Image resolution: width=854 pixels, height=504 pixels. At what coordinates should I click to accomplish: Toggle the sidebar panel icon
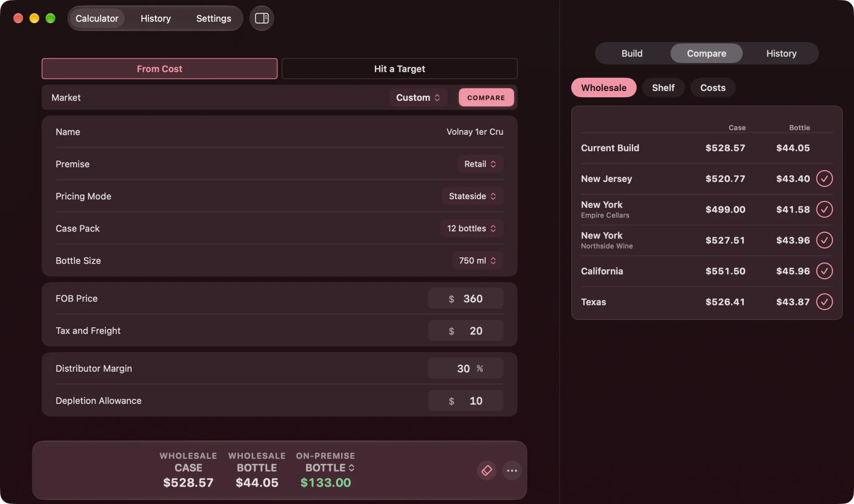coord(262,18)
